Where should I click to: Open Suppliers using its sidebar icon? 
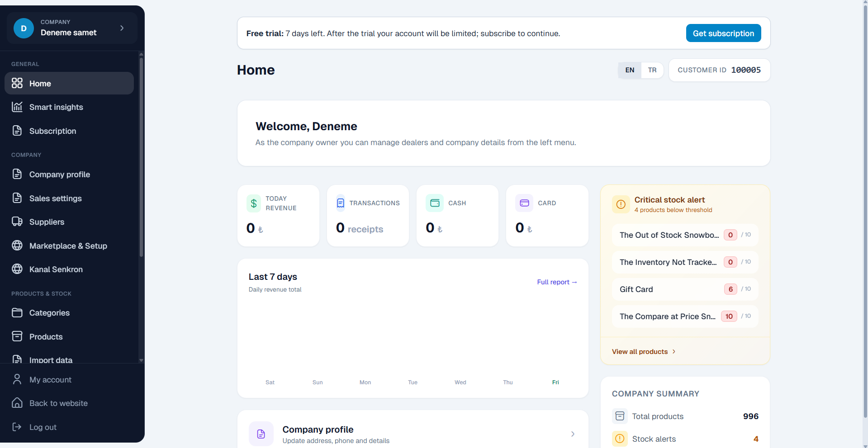(x=17, y=222)
